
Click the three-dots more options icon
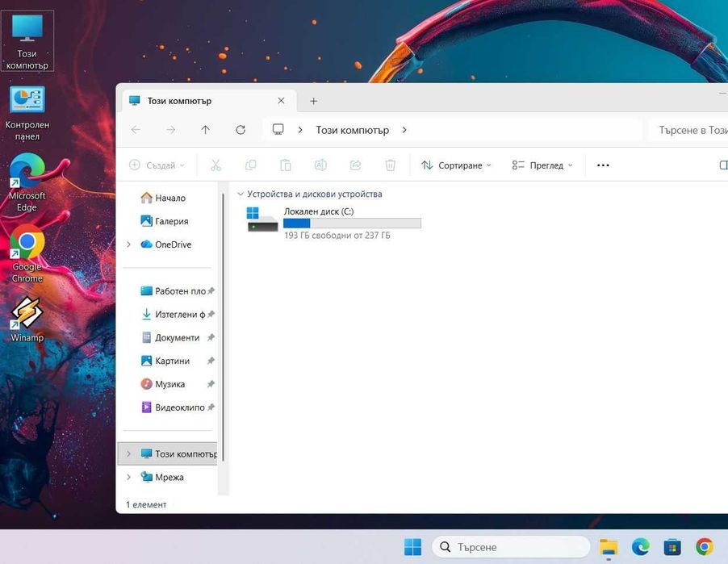(603, 165)
